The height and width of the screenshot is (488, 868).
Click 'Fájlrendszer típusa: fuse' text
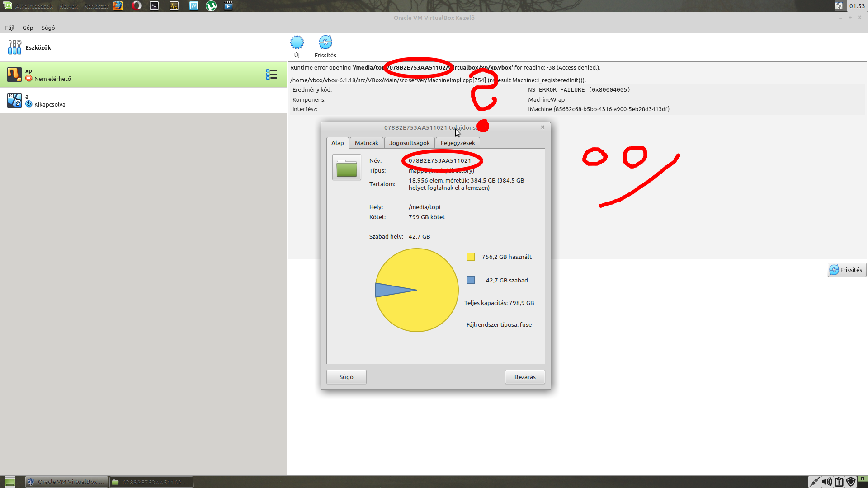(x=499, y=324)
